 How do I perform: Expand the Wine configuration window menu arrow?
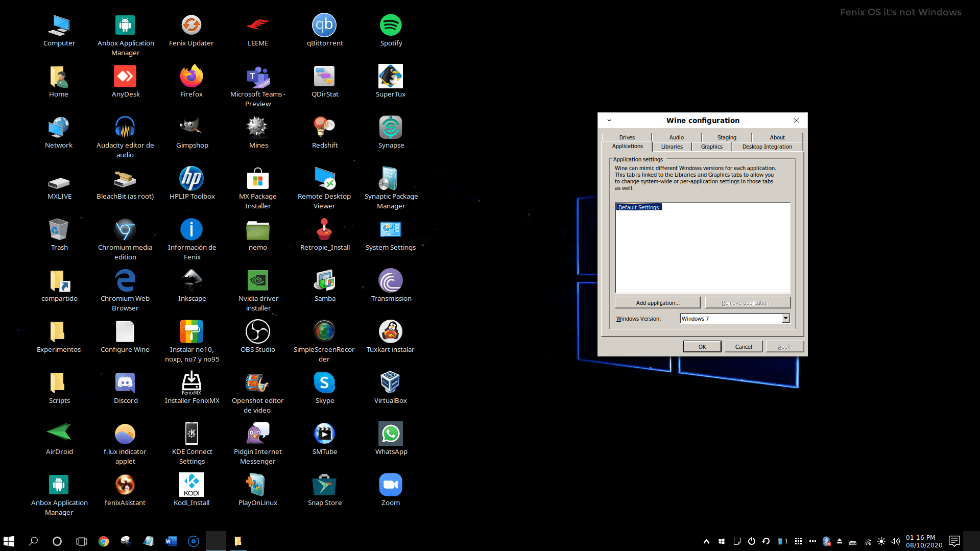609,121
